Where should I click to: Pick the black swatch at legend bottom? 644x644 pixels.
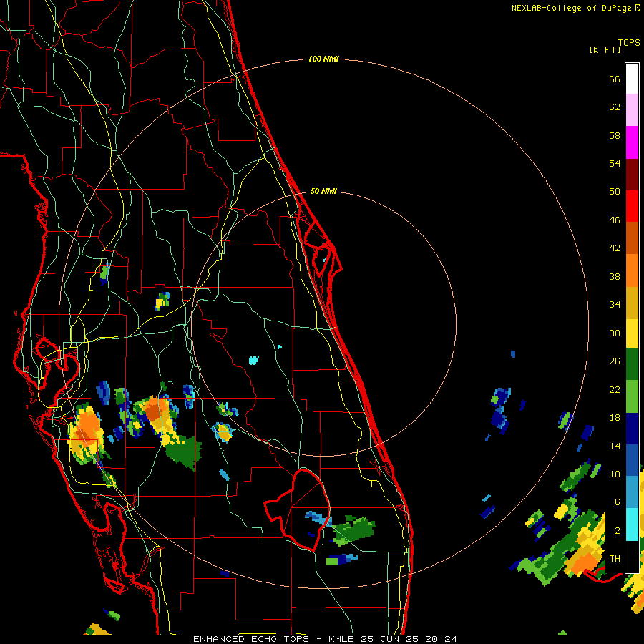pos(632,557)
